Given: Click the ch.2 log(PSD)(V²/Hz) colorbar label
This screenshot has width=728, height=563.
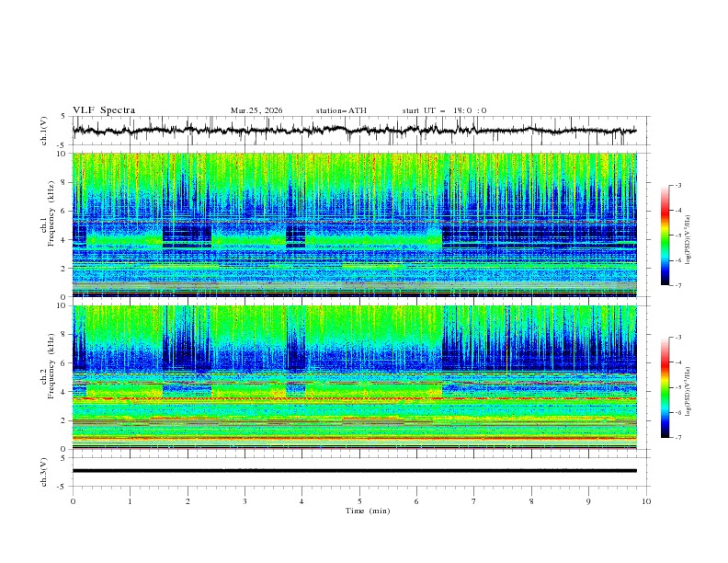Looking at the screenshot, I should click(x=688, y=391).
